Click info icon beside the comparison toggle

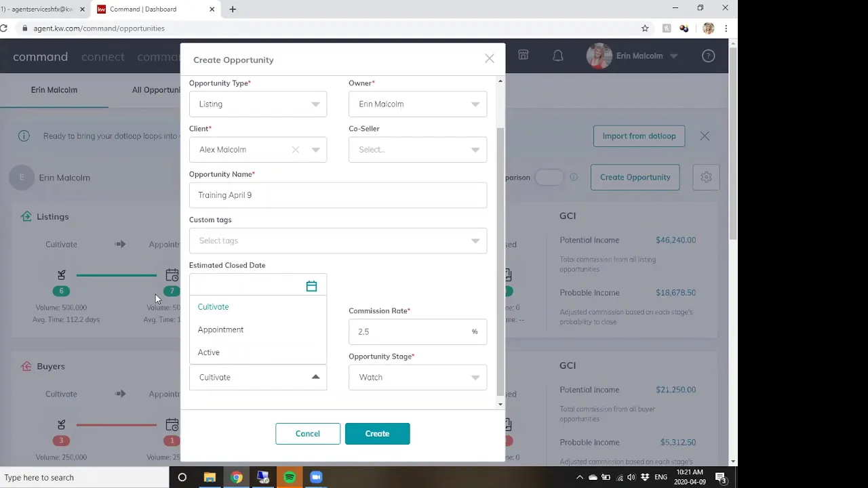[574, 177]
